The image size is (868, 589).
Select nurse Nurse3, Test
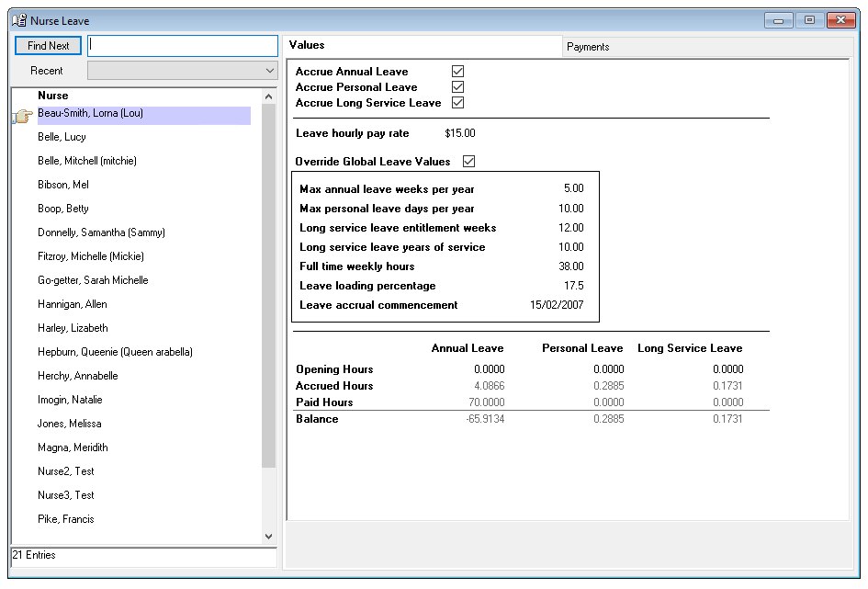tap(66, 495)
